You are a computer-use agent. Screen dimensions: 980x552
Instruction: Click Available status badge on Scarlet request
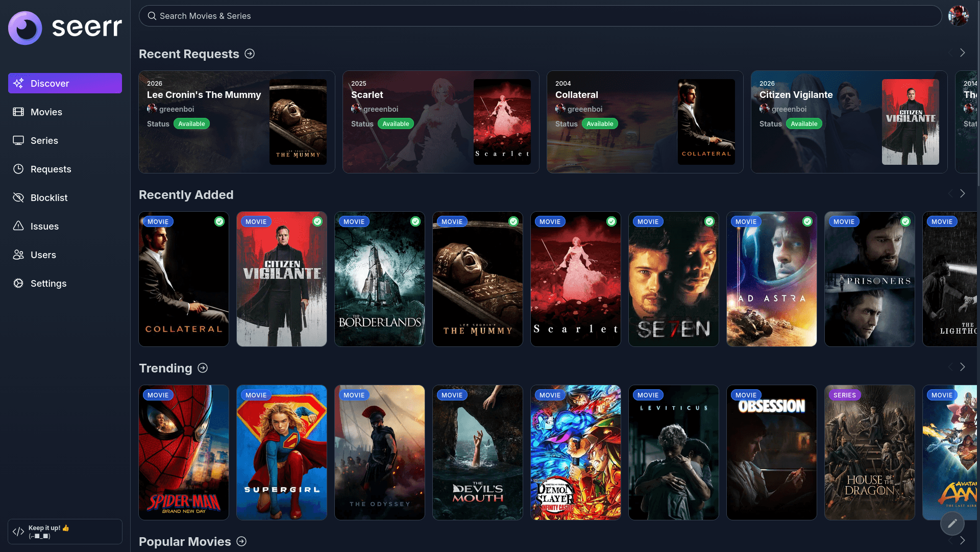tap(396, 123)
